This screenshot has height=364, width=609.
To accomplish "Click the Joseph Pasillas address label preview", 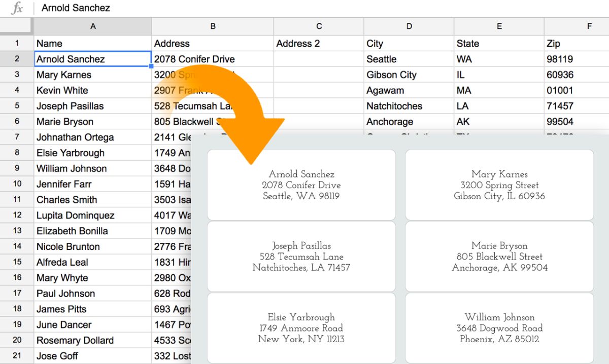I will point(301,257).
